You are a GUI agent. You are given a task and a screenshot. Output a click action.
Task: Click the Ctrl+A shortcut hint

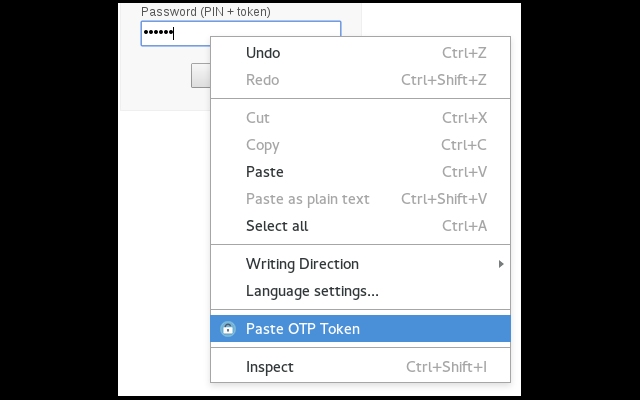coord(464,226)
